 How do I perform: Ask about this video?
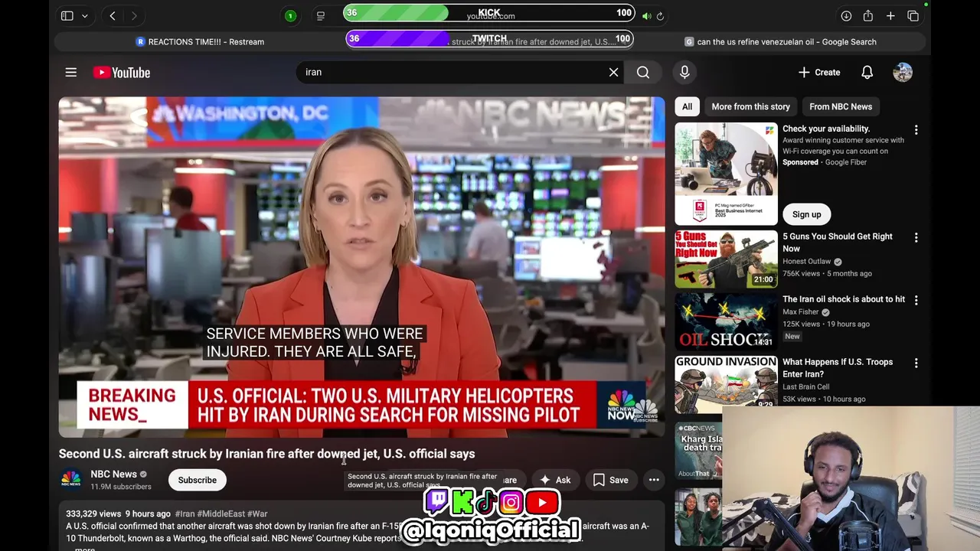click(556, 480)
